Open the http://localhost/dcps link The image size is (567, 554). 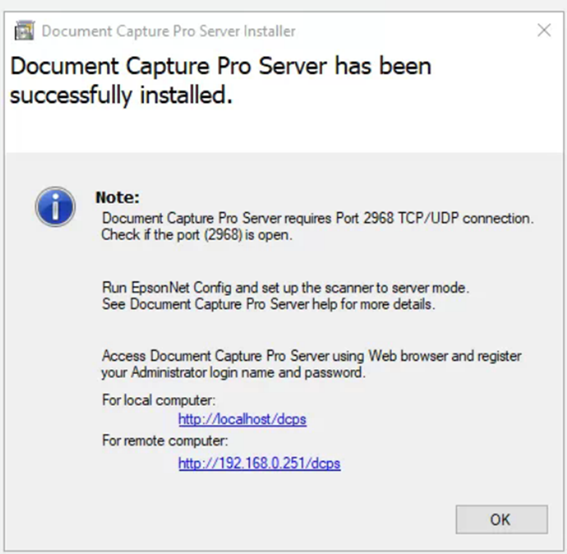(242, 419)
